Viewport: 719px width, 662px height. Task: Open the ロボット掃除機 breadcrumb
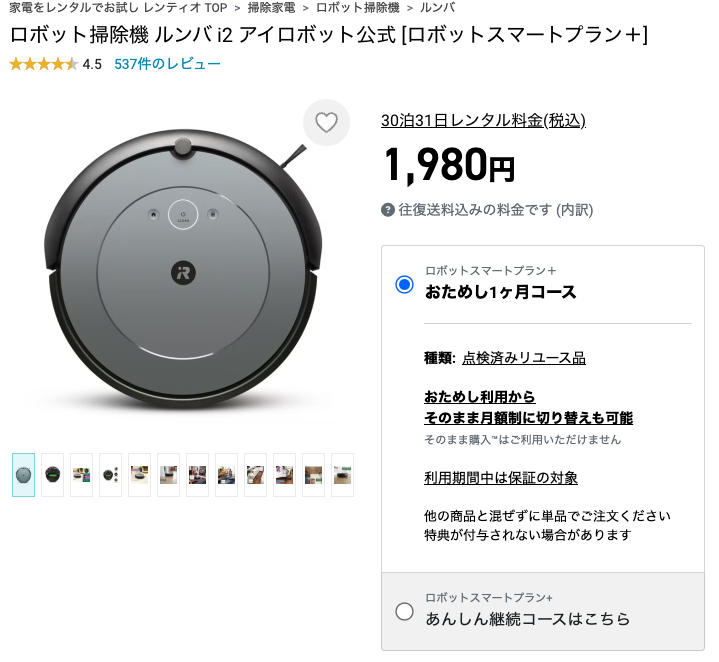tap(357, 7)
